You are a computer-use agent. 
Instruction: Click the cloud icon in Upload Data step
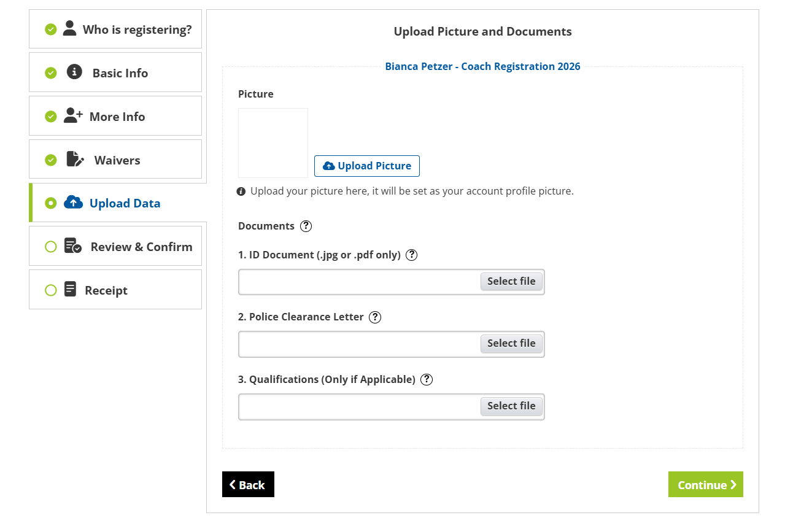[73, 203]
